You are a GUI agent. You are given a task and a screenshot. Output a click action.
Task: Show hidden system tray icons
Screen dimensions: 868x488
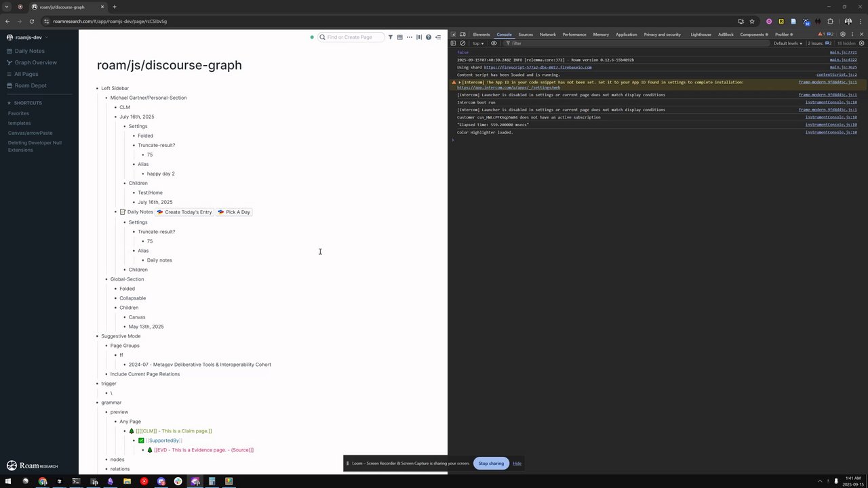pos(820,481)
